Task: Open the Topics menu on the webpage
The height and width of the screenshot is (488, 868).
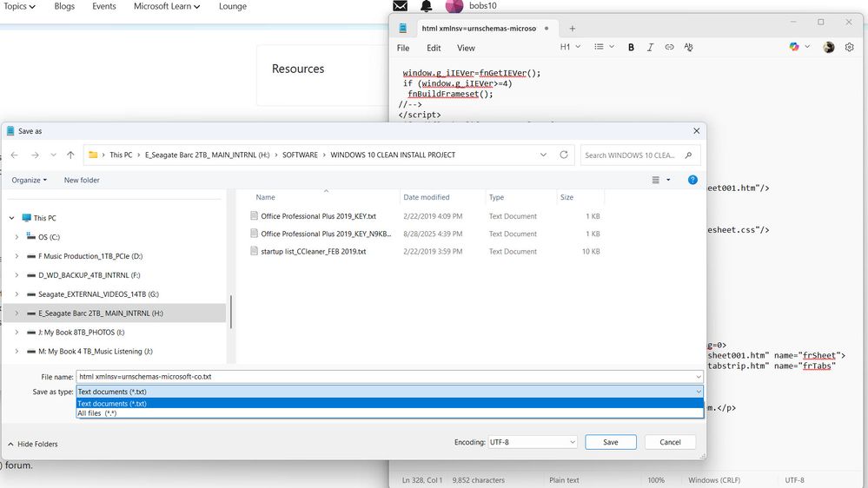Action: (x=20, y=6)
